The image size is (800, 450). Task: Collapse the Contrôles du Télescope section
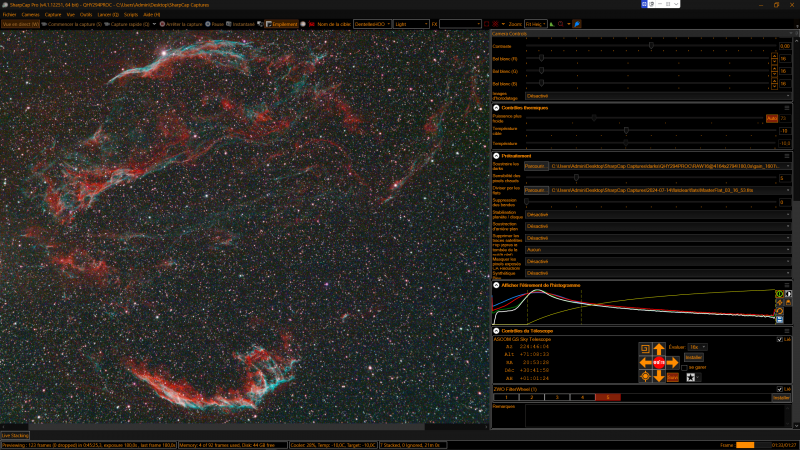[x=496, y=331]
